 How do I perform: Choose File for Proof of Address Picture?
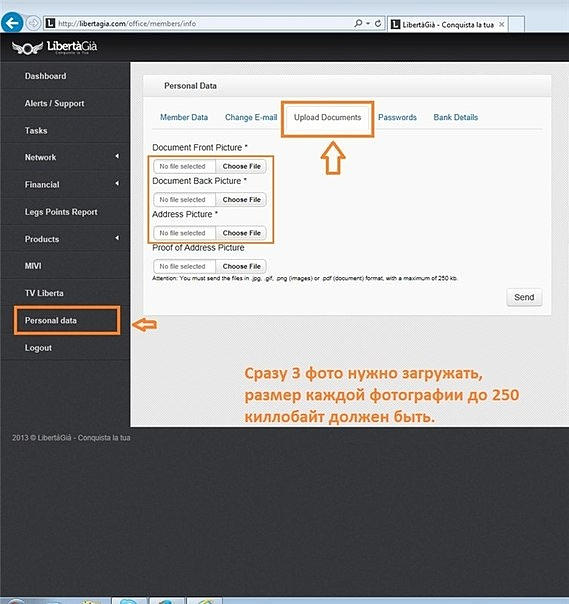(x=242, y=266)
